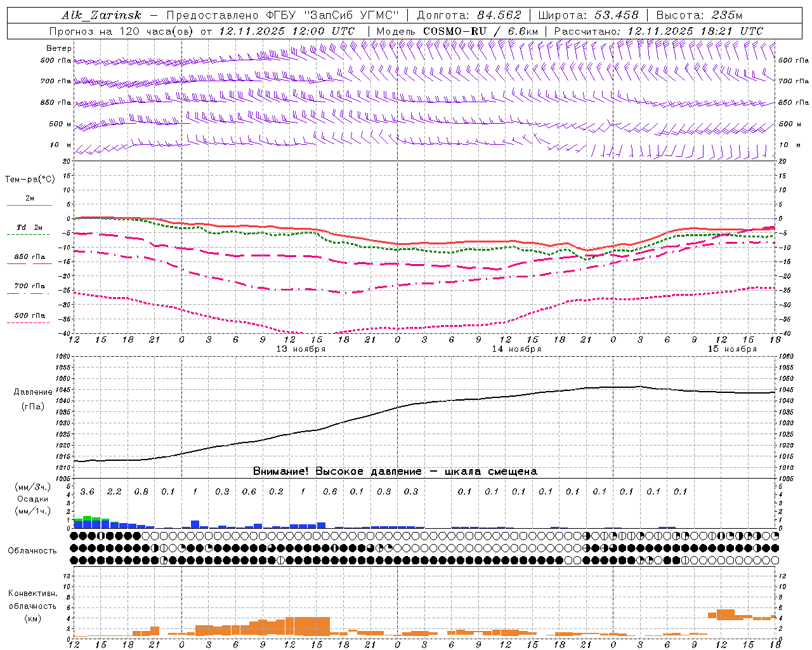Click the left 500 м wind level label
This screenshot has height=650, width=812.
(60, 124)
